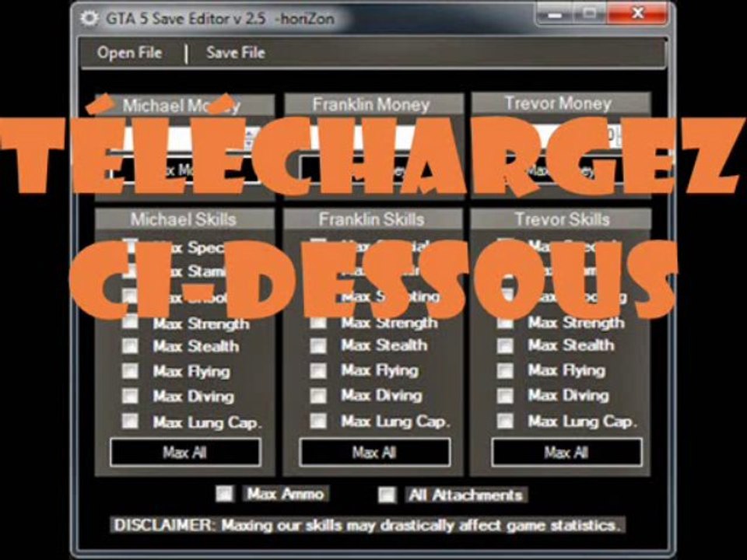Click the GTA 5 Save Editor window title
The width and height of the screenshot is (747, 560).
tap(220, 19)
